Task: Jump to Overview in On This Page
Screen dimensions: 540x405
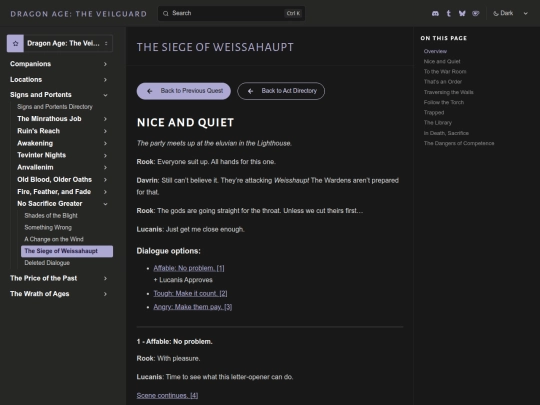Action: coord(435,51)
